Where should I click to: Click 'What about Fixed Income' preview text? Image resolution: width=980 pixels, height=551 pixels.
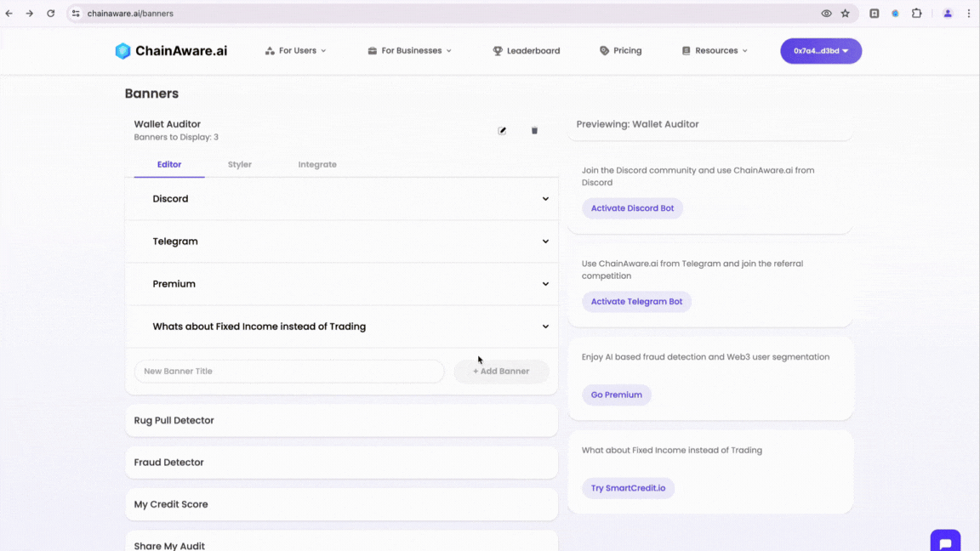(x=672, y=451)
